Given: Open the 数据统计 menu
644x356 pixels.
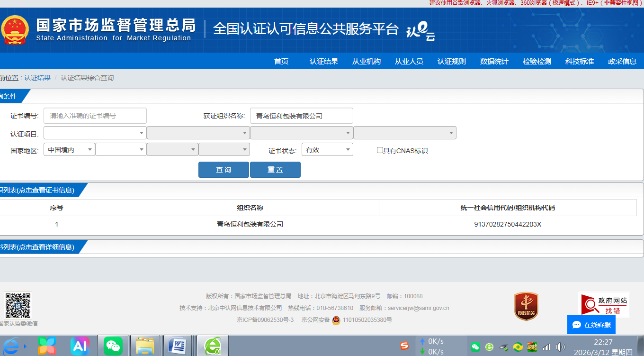Looking at the screenshot, I should [x=494, y=61].
